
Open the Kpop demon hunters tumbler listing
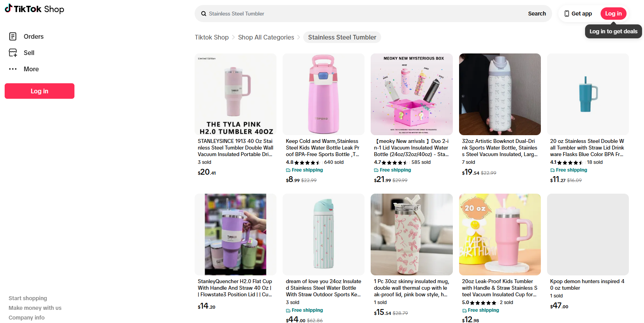click(588, 284)
